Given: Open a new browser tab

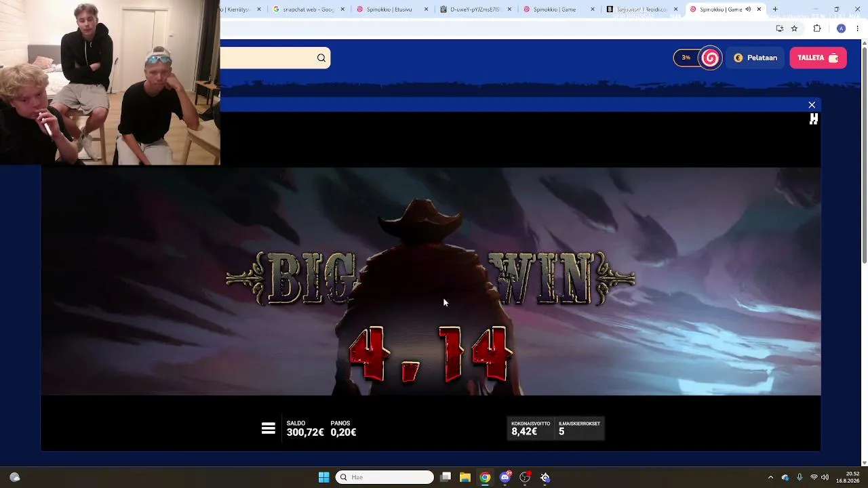Looking at the screenshot, I should [775, 9].
